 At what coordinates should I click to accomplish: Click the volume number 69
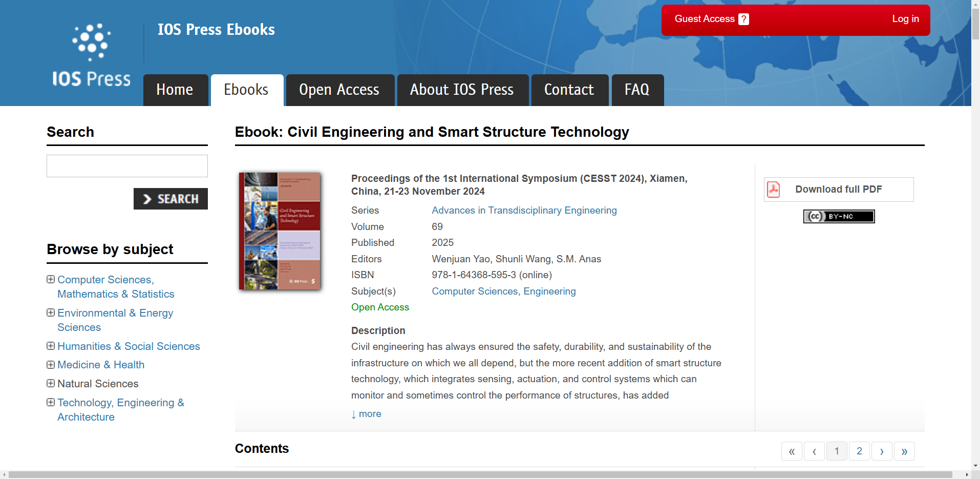click(437, 227)
